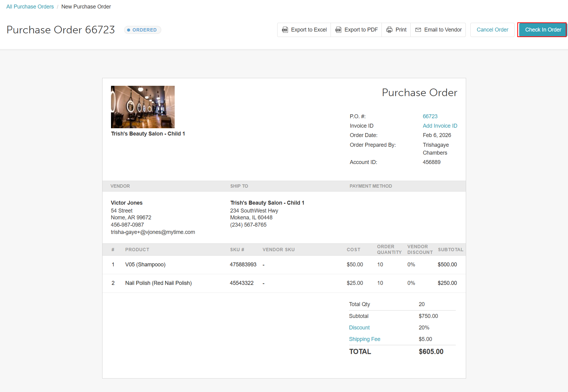Click the PRODUCT column header
The image size is (568, 392).
[137, 250]
